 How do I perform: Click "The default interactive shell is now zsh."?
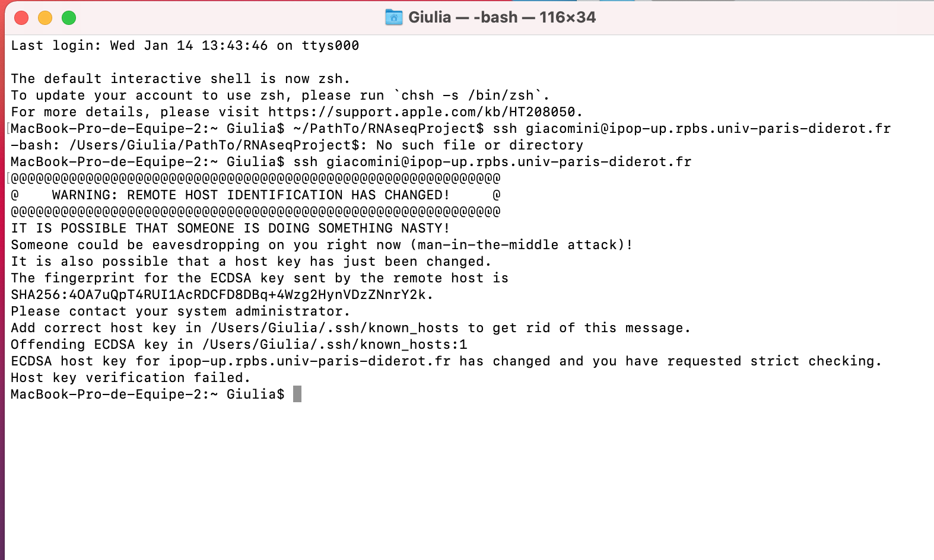pos(180,79)
